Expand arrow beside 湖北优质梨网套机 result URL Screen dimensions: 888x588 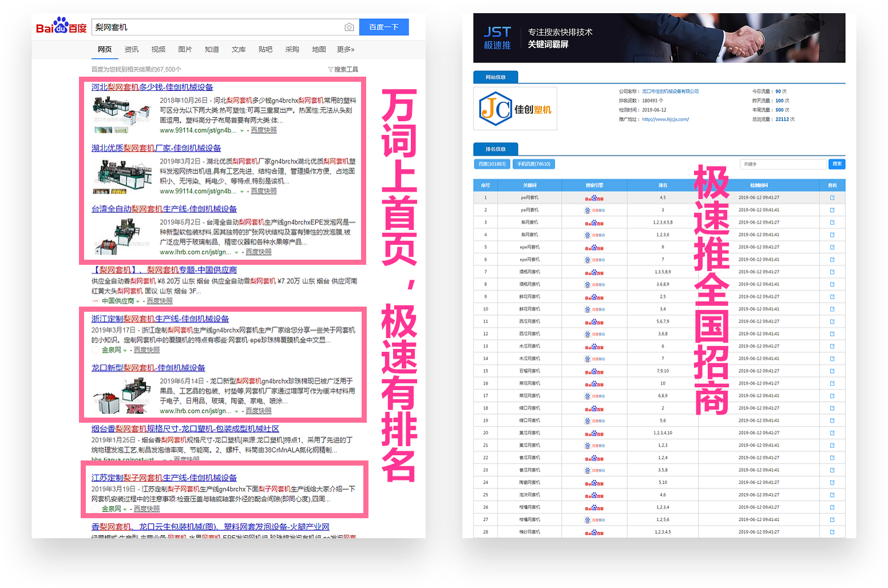point(242,192)
